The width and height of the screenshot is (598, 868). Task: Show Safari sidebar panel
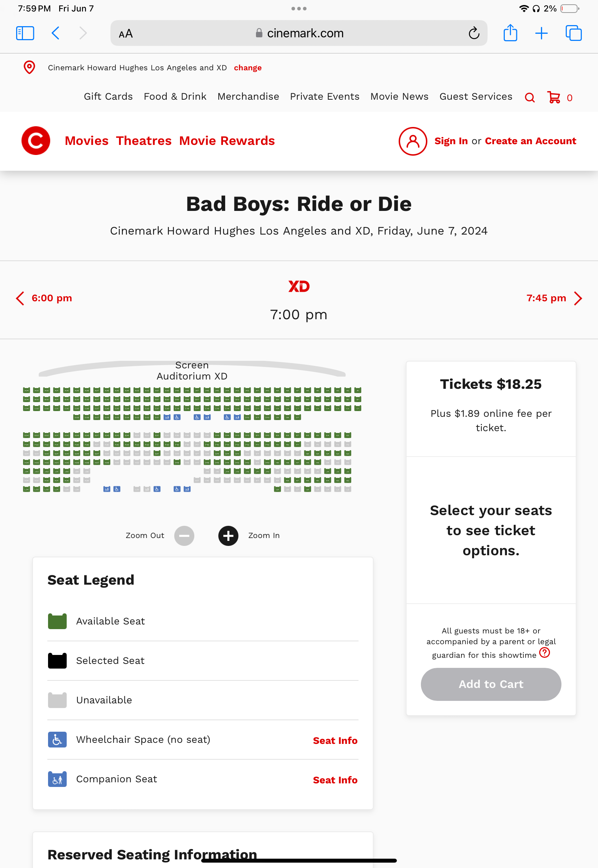click(x=25, y=33)
